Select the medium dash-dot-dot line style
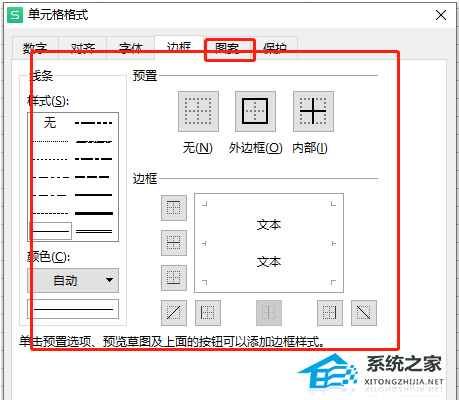The image size is (459, 400). tap(94, 123)
